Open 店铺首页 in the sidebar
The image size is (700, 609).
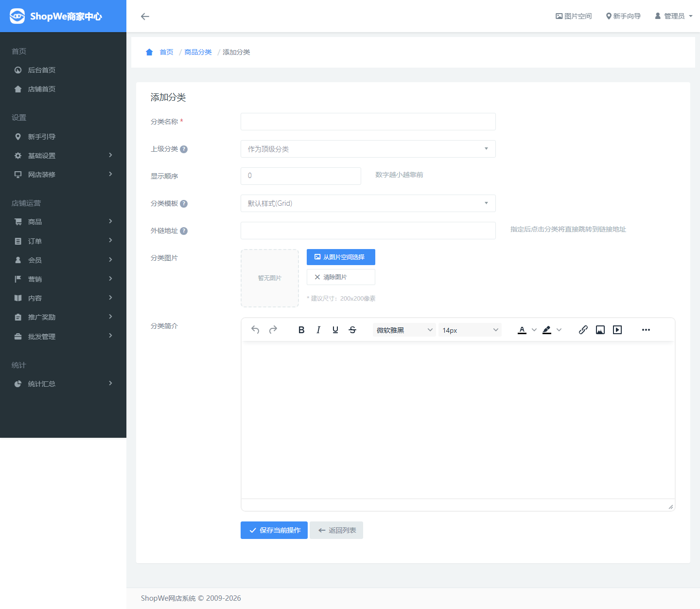pos(63,89)
